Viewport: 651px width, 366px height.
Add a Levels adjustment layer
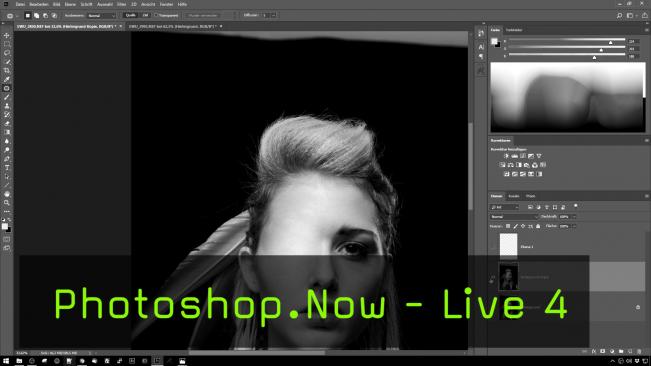(514, 156)
